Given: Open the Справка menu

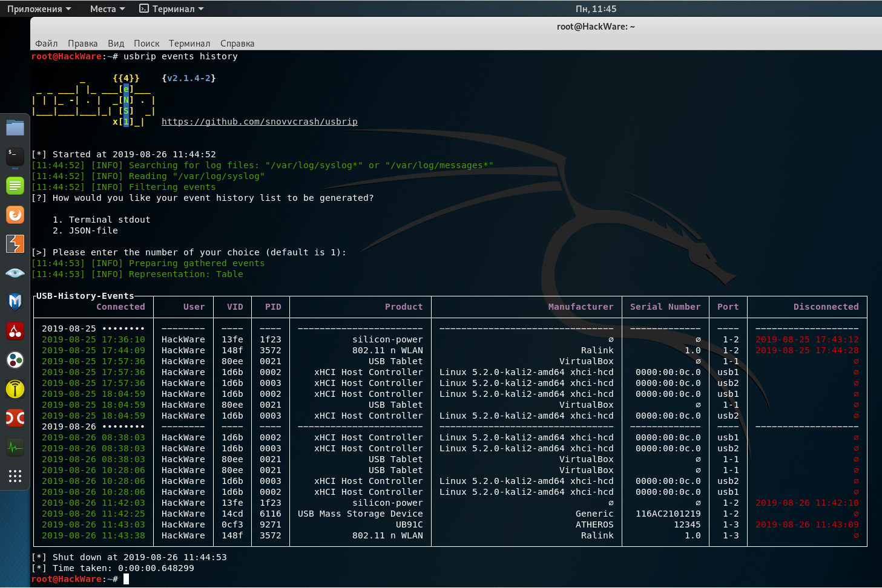Looking at the screenshot, I should point(237,44).
